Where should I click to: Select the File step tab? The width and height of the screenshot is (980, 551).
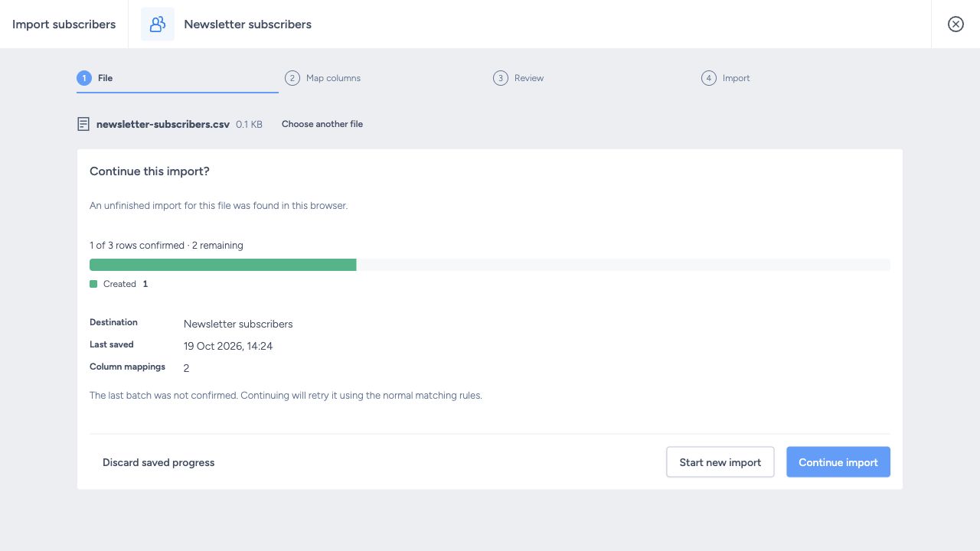tap(178, 78)
